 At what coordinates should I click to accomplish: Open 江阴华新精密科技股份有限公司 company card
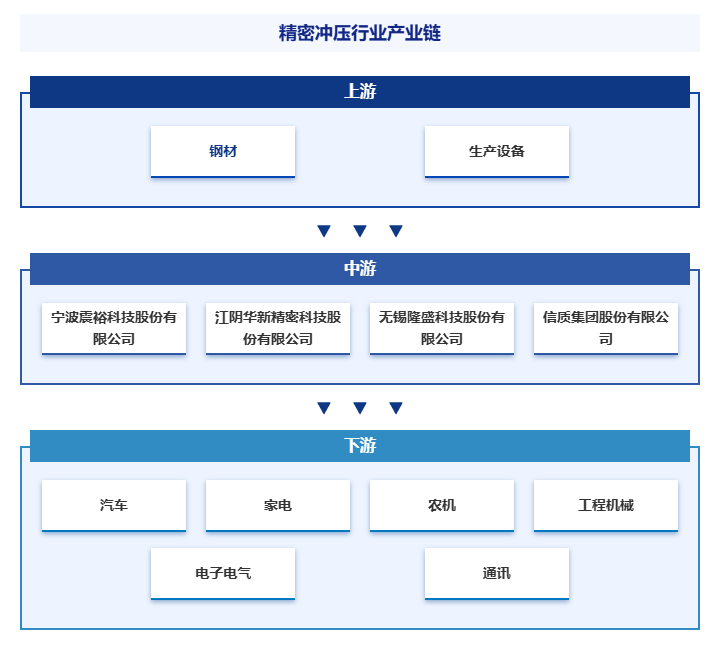[278, 328]
